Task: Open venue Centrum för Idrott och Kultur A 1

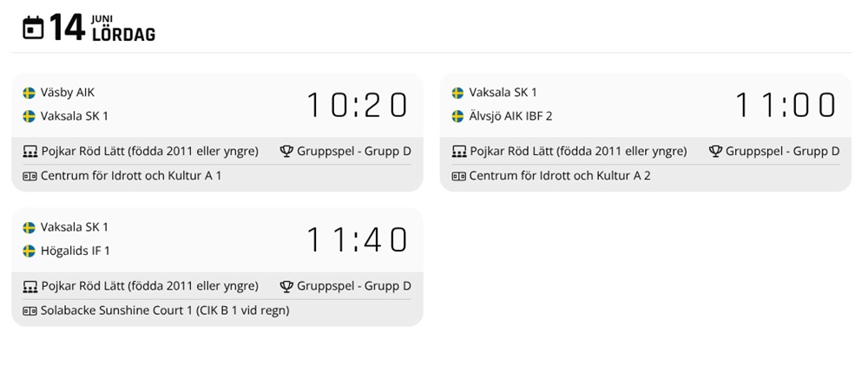Action: [x=131, y=176]
